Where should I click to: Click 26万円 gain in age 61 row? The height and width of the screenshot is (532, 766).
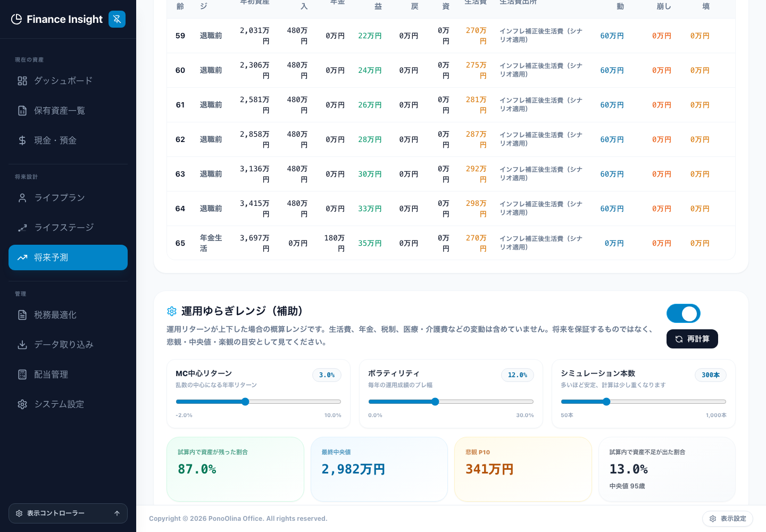[x=370, y=105]
